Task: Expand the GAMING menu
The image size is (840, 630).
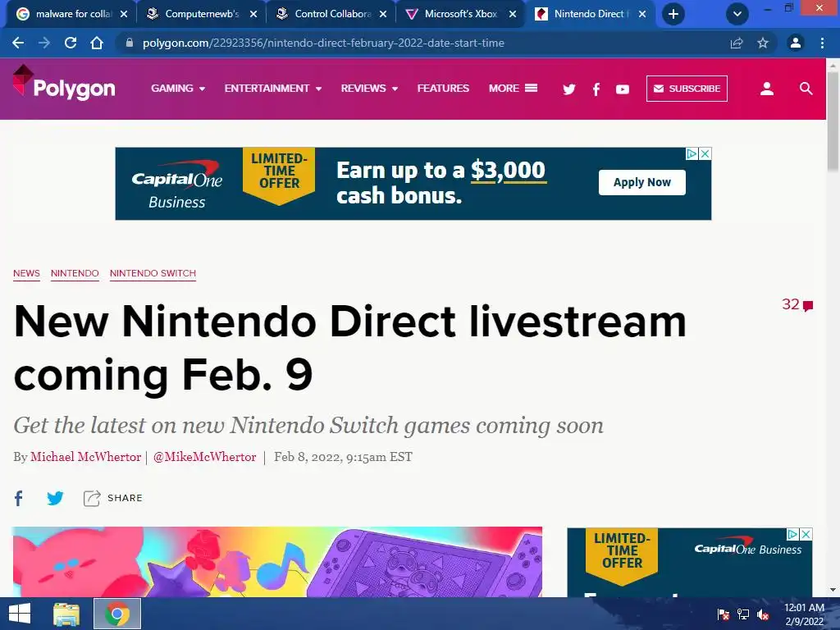Action: 178,89
